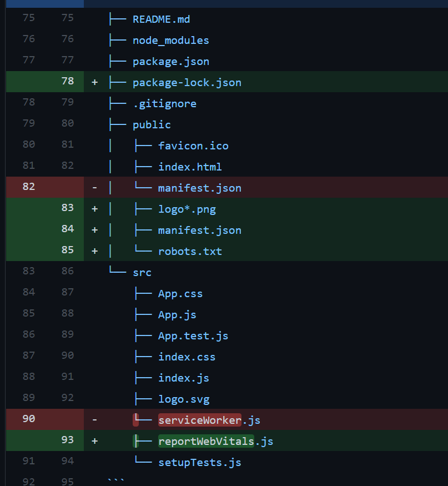Click the App.css line text
This screenshot has width=448, height=486.
[180, 293]
